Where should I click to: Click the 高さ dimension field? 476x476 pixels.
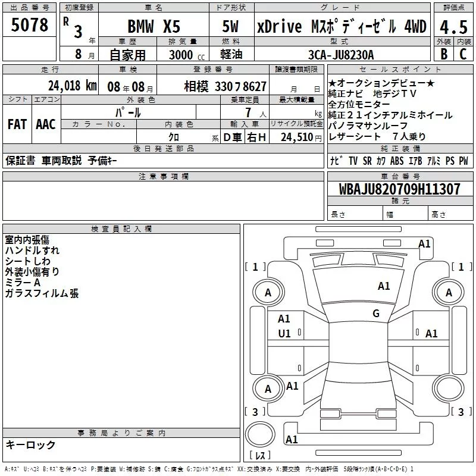pyautogui.click(x=451, y=214)
